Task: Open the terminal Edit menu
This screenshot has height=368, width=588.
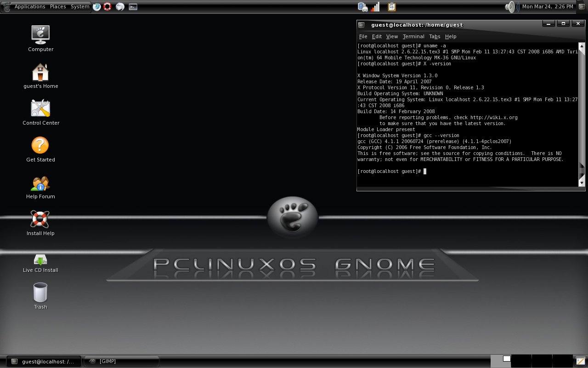Action: click(377, 36)
